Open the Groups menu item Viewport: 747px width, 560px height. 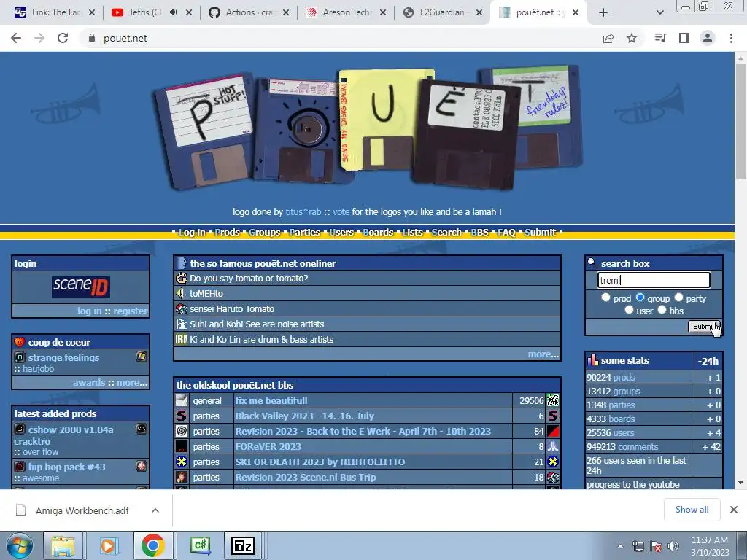point(264,233)
